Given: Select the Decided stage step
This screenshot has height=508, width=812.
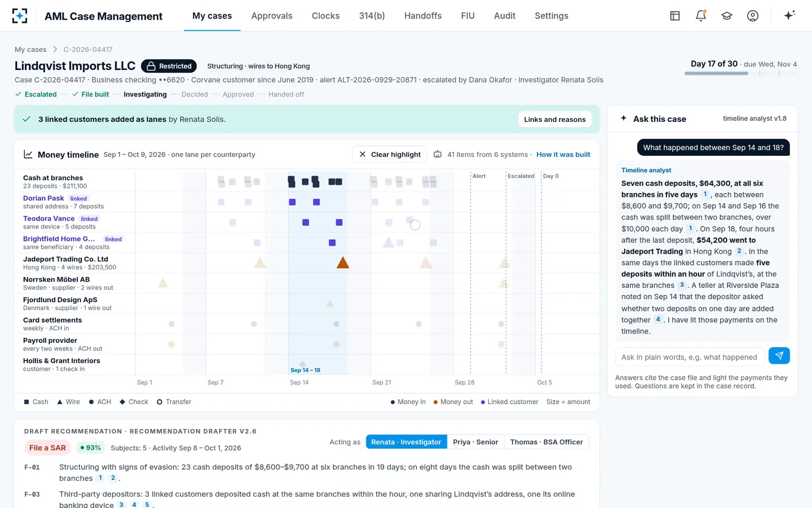Looking at the screenshot, I should pyautogui.click(x=195, y=94).
